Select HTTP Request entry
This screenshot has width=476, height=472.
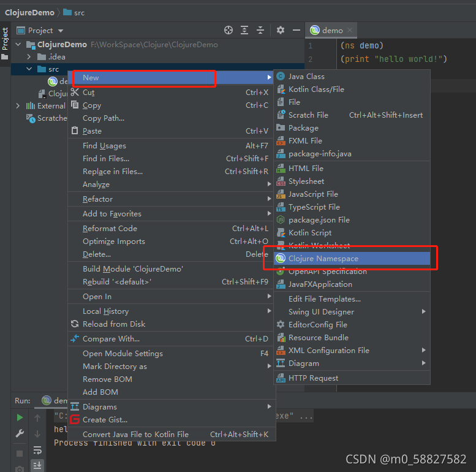[352, 378]
